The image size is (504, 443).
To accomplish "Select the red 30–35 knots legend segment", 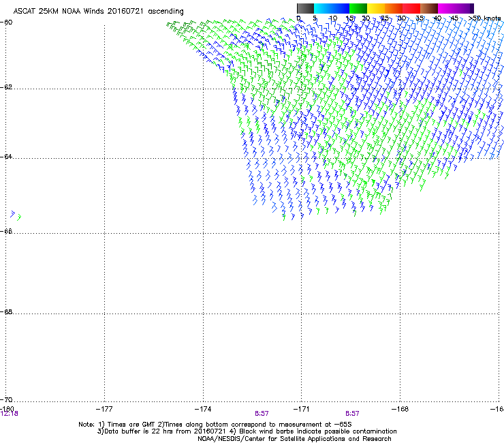I will tap(411, 8).
